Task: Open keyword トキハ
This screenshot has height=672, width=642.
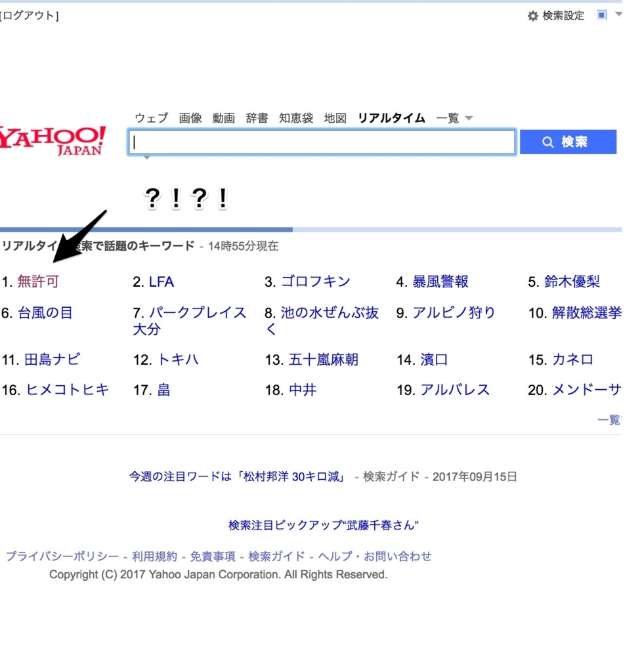Action: (x=178, y=360)
